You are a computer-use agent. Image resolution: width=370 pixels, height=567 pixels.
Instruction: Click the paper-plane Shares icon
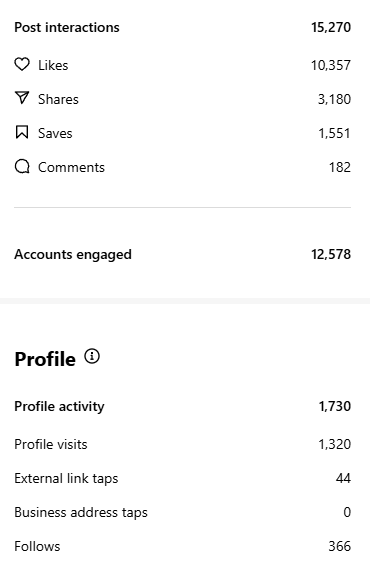22,98
